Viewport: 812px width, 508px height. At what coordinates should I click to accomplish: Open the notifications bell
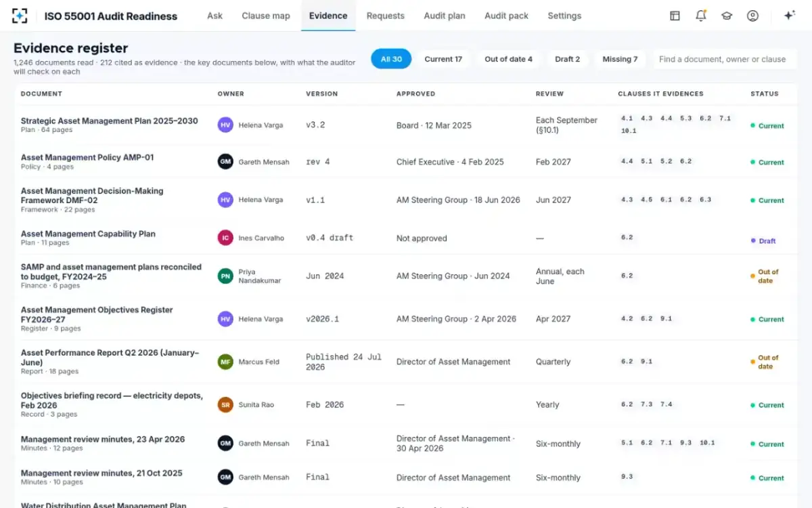tap(701, 16)
